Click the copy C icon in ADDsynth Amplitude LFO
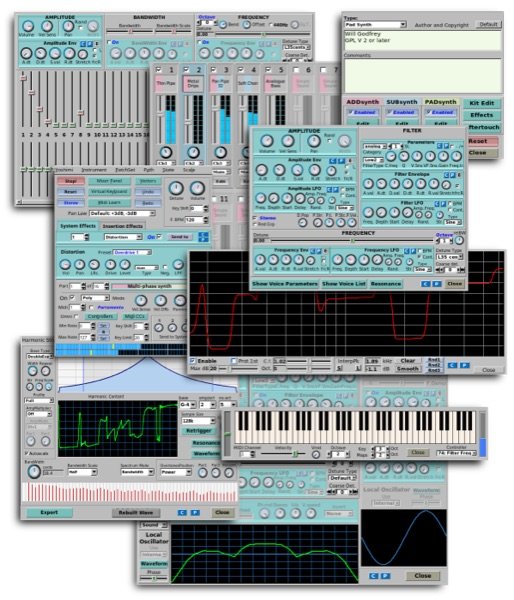The height and width of the screenshot is (600, 514). coord(329,189)
